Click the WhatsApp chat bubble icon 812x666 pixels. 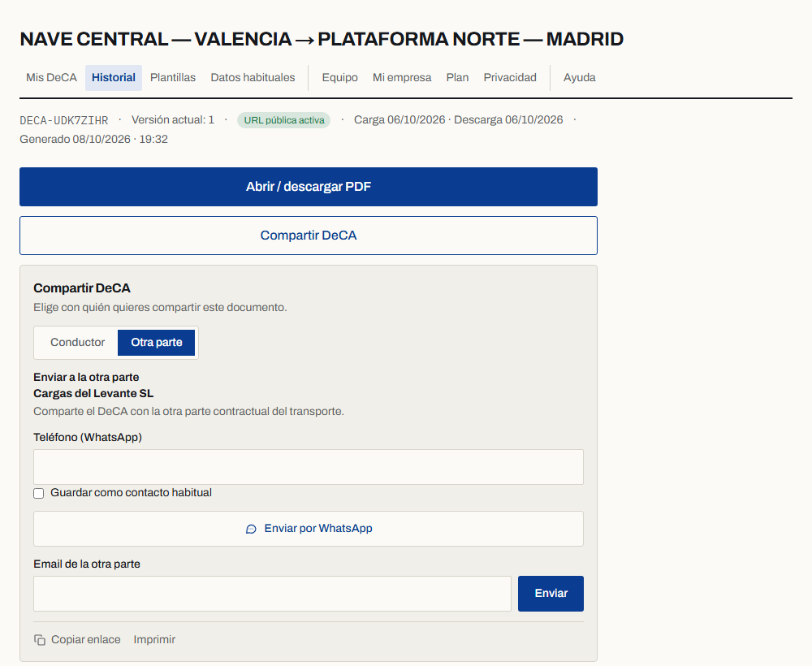click(x=251, y=529)
